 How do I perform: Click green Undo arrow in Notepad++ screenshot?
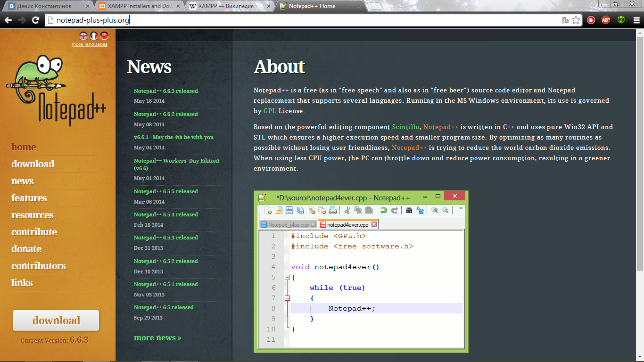384,210
